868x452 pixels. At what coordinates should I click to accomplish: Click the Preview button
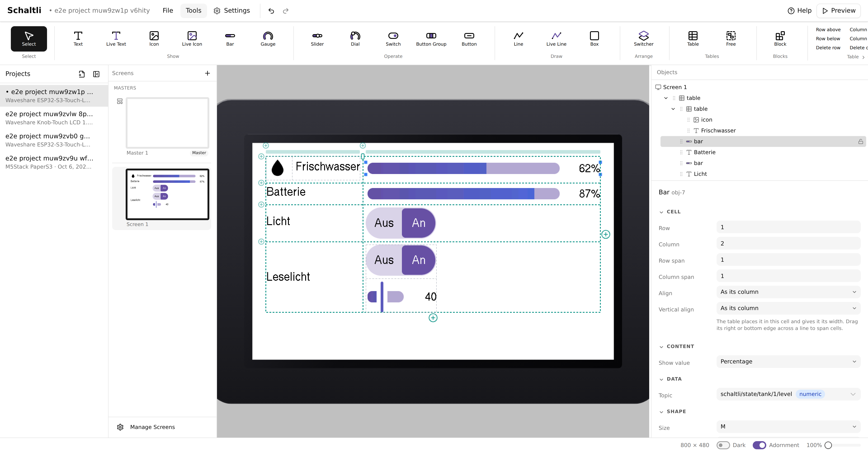(x=839, y=10)
